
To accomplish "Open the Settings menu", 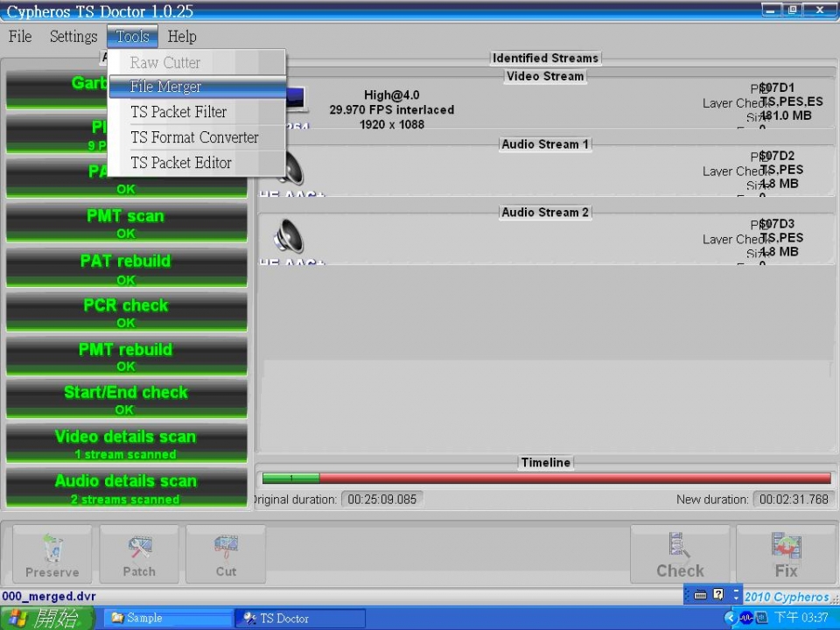I will click(73, 37).
